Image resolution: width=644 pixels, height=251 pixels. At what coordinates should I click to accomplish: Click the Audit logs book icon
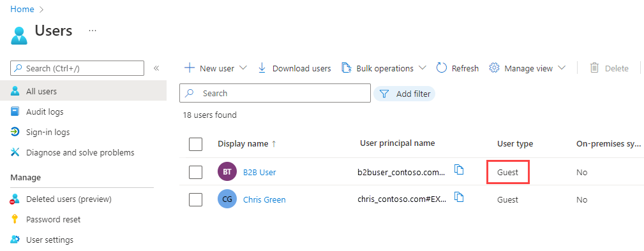click(x=15, y=111)
